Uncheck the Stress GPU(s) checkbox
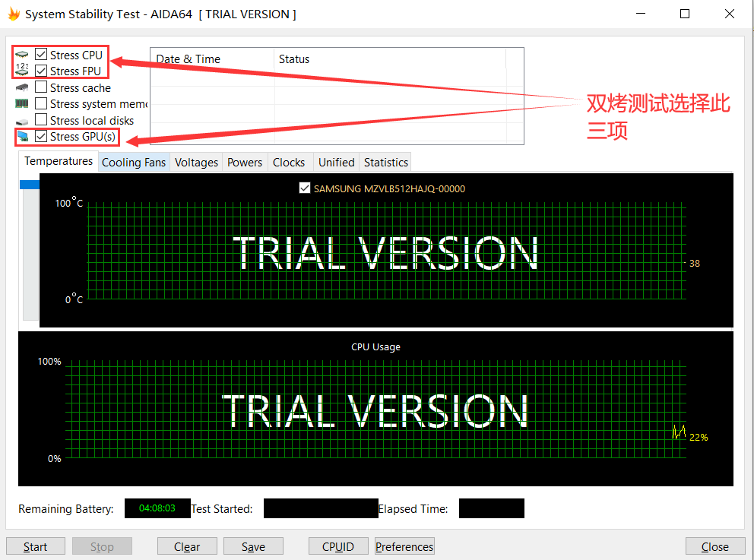 click(x=41, y=136)
